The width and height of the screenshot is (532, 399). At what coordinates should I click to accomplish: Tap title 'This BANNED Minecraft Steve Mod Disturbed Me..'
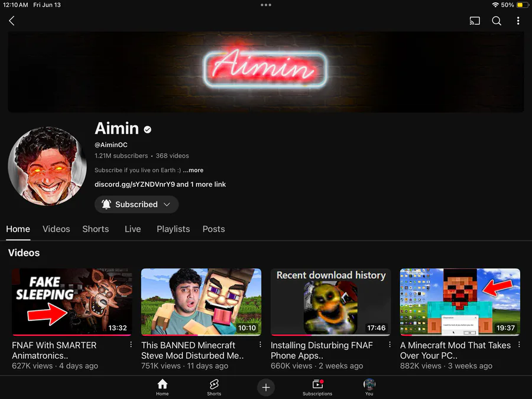point(192,351)
